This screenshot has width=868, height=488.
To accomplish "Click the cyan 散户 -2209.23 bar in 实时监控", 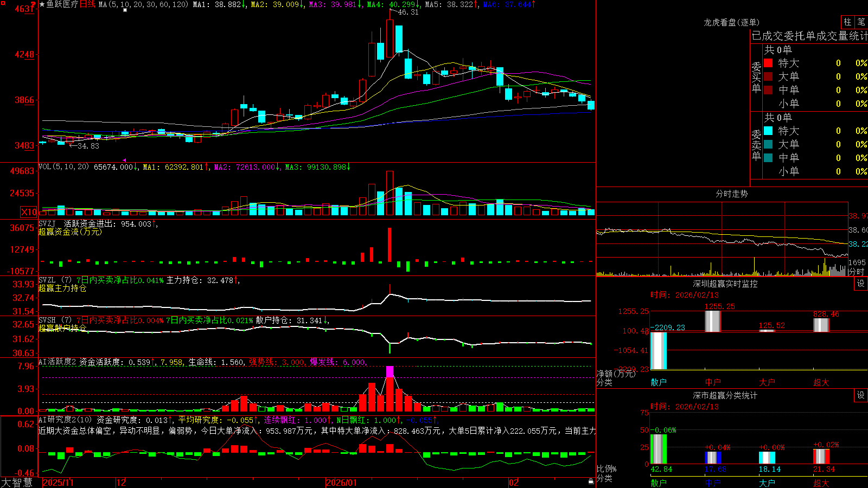I will [659, 350].
